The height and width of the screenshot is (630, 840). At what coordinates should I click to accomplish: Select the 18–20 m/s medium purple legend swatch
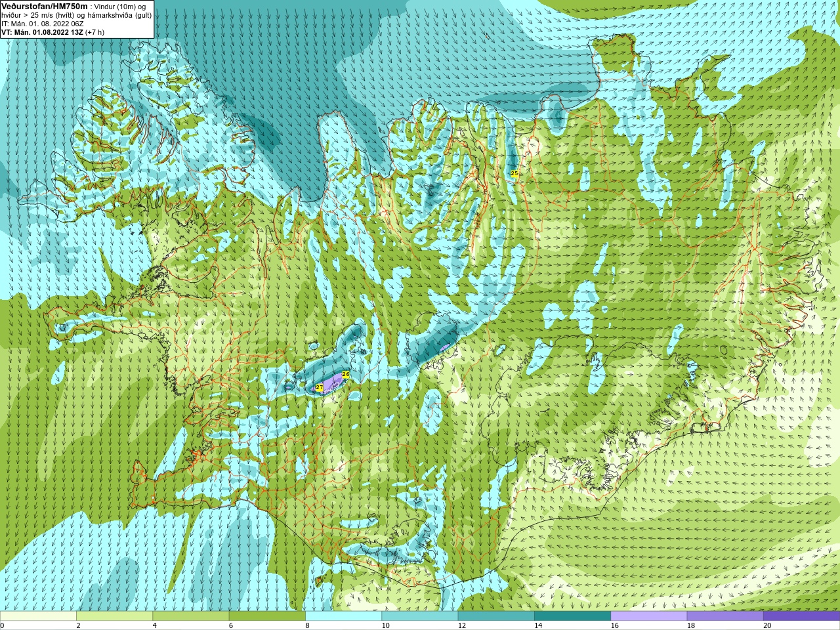(725, 616)
